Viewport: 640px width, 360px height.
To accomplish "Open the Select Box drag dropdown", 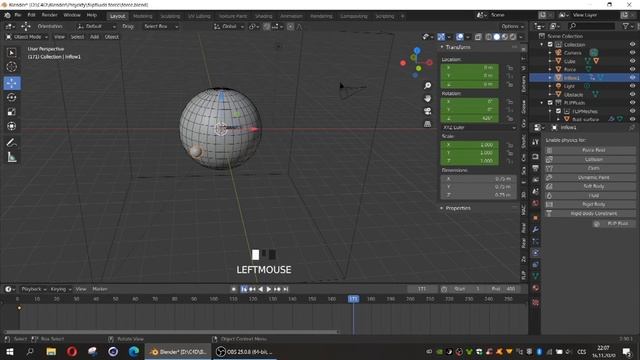I will [161, 27].
